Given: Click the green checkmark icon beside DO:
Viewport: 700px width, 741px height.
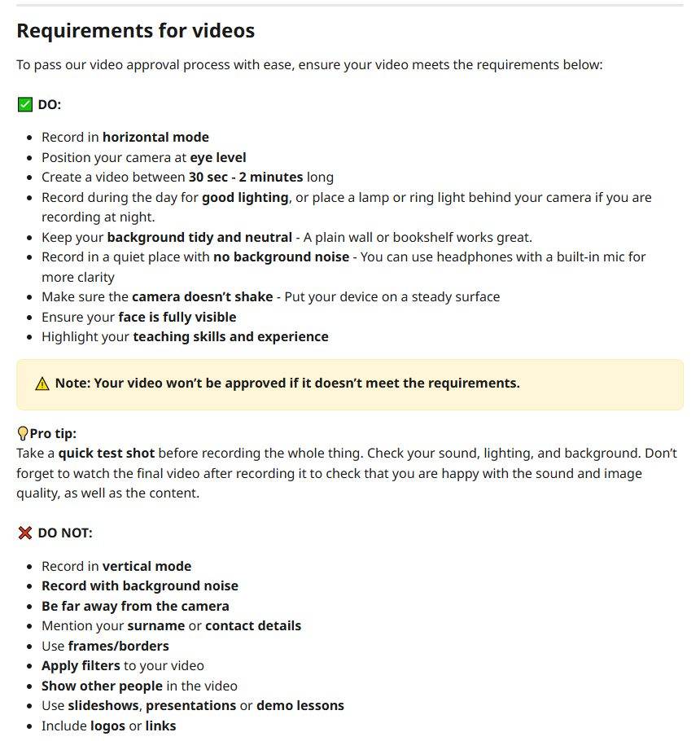Looking at the screenshot, I should 25,104.
